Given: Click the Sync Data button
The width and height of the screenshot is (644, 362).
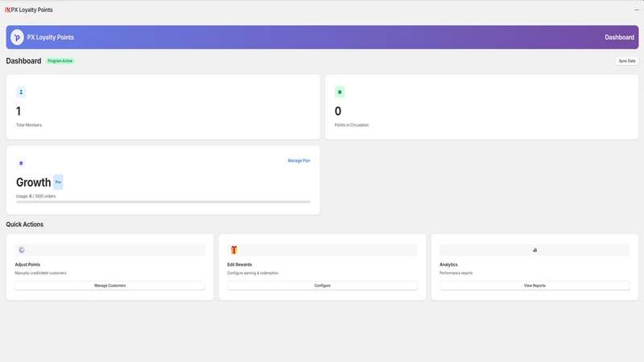Looking at the screenshot, I should point(627,61).
